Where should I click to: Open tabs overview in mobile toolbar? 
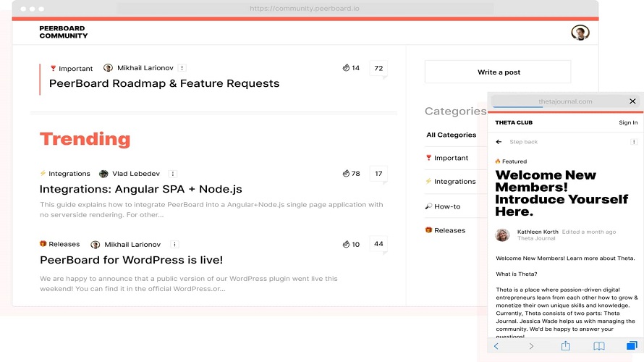632,345
